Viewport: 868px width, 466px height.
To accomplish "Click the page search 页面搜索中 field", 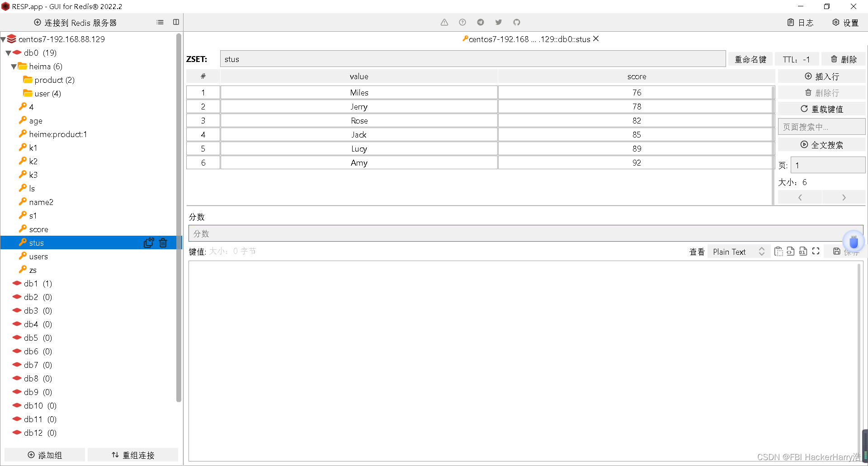I will tap(821, 127).
